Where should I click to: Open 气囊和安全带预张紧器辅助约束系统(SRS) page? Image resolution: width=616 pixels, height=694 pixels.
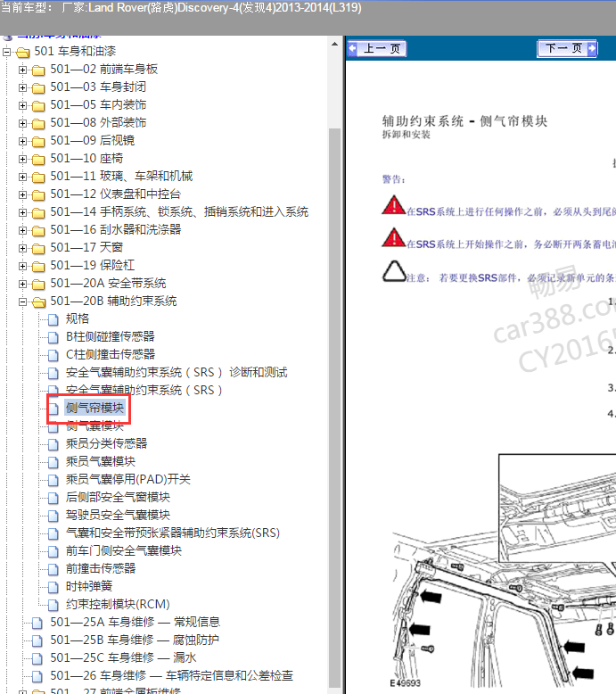[x=173, y=533]
